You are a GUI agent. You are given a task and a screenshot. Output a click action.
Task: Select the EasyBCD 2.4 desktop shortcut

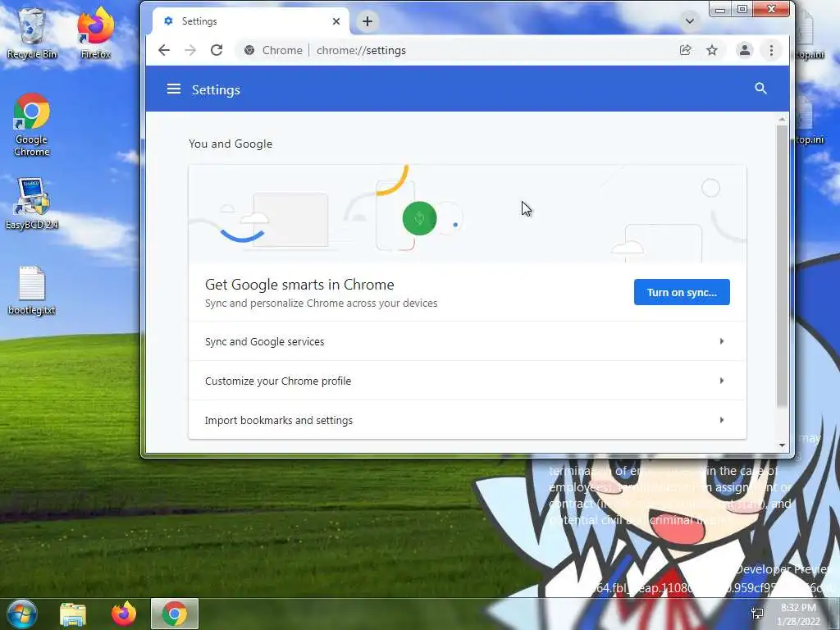32,203
